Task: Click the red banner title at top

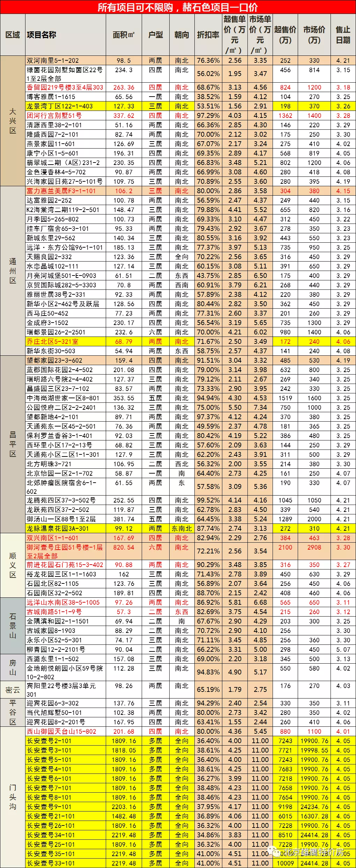Action: (178, 7)
